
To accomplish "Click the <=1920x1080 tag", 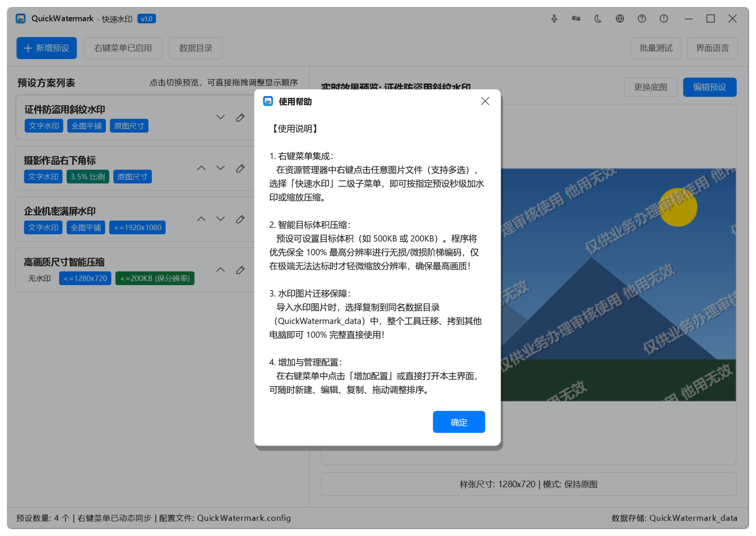I will [x=137, y=227].
